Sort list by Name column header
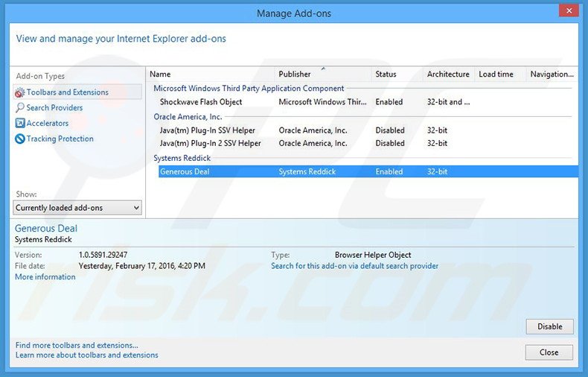The image size is (588, 377). click(x=210, y=75)
